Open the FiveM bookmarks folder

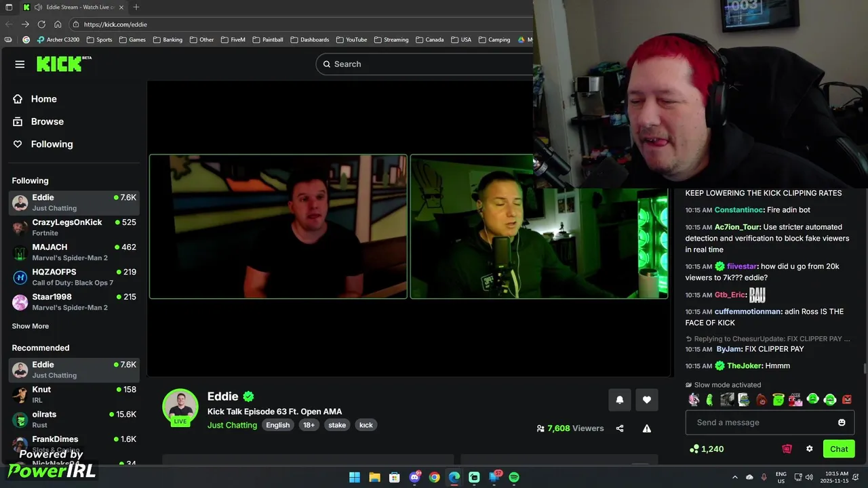coord(233,40)
